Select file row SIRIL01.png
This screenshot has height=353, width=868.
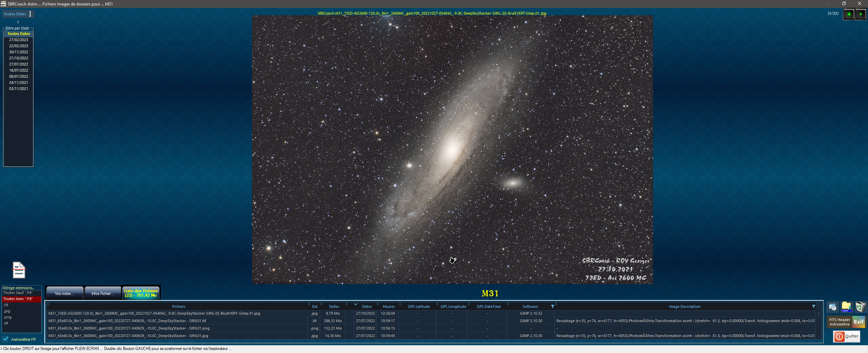coord(431,328)
